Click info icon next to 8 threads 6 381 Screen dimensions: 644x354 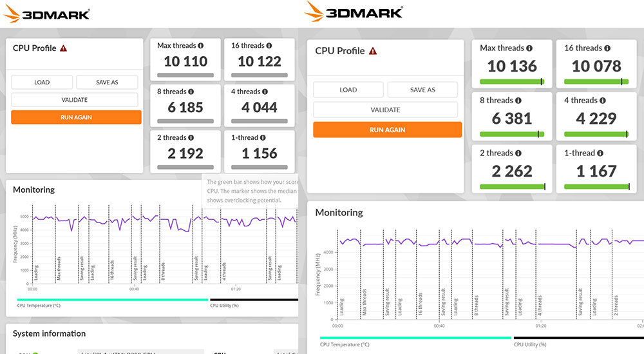pyautogui.click(x=518, y=101)
